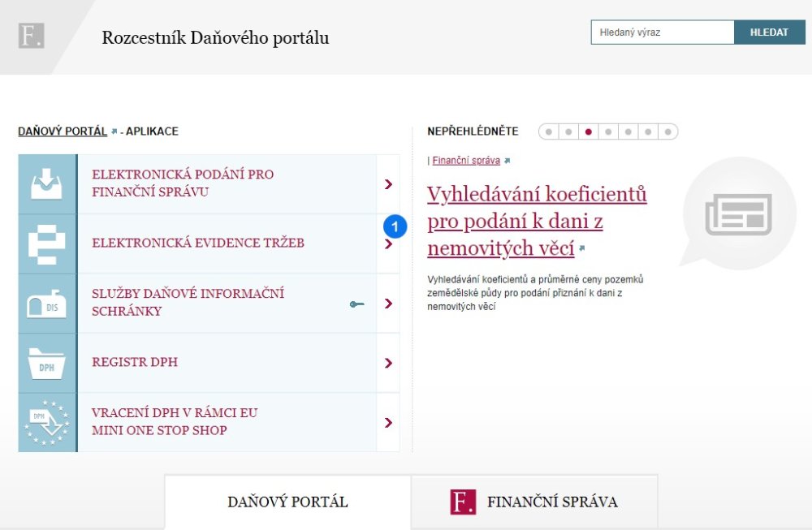Select the currently active third carousel dot
This screenshot has height=530, width=812.
(x=588, y=131)
